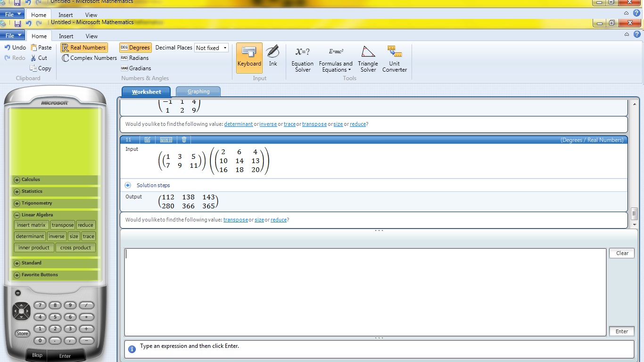Click the insert matrix calculator button

(x=31, y=225)
